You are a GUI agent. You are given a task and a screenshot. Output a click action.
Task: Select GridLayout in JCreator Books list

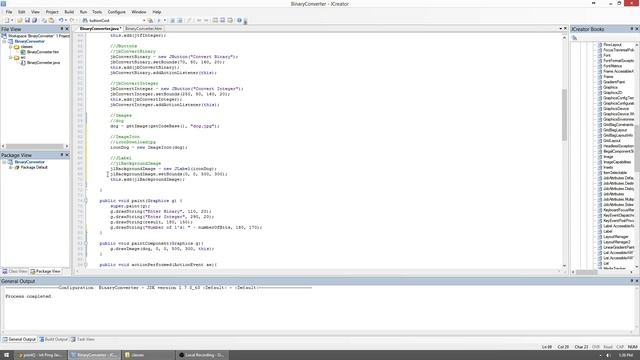(x=611, y=141)
